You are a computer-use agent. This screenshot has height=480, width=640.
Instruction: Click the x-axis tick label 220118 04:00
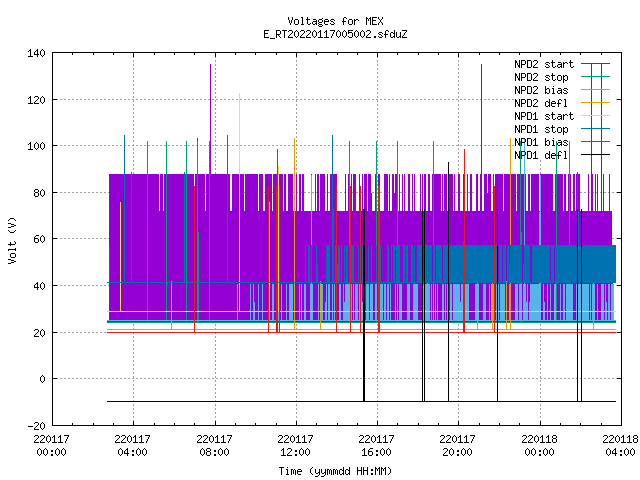(621, 445)
